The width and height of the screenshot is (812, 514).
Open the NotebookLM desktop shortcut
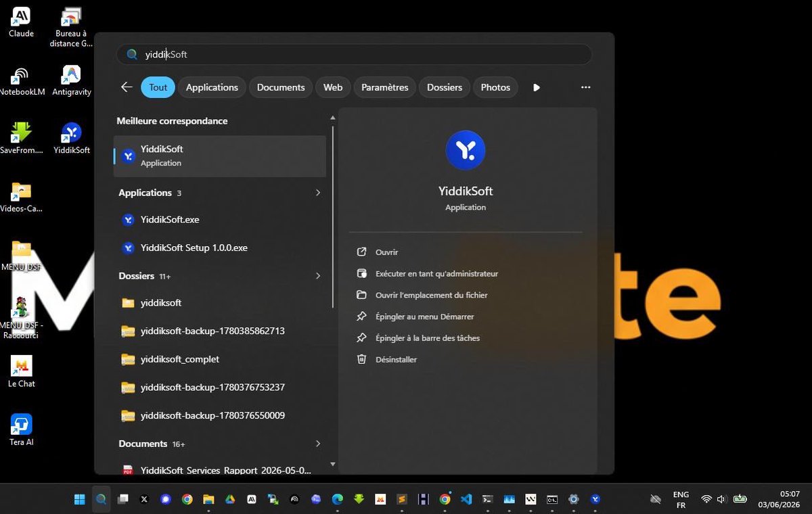coord(21,81)
